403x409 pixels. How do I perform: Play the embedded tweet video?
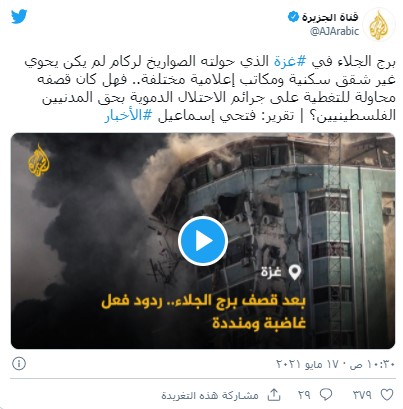[x=203, y=241]
